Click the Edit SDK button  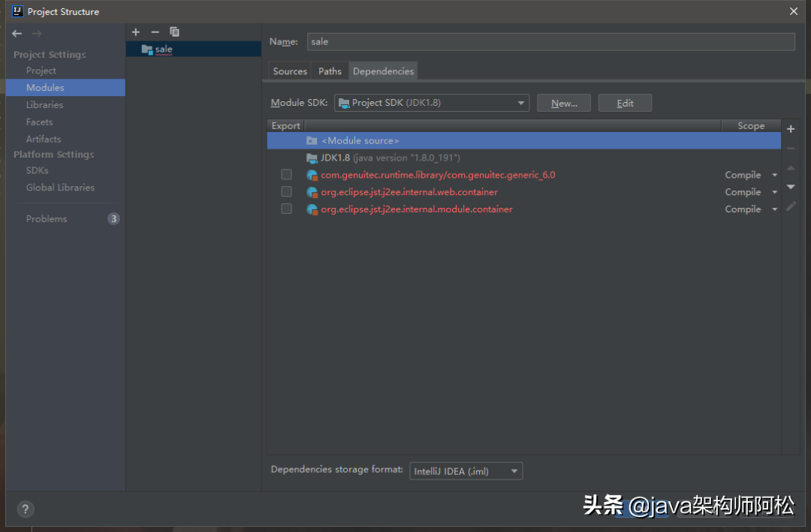[625, 104]
